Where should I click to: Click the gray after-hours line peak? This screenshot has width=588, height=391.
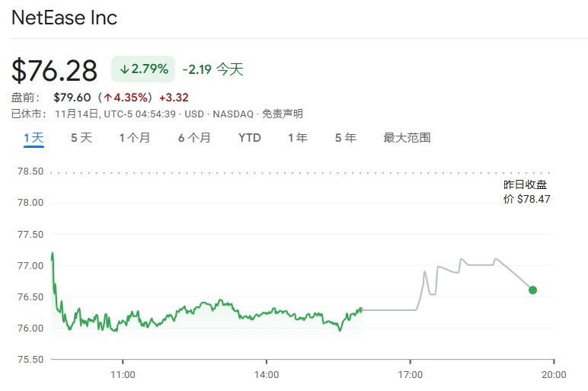coord(462,259)
